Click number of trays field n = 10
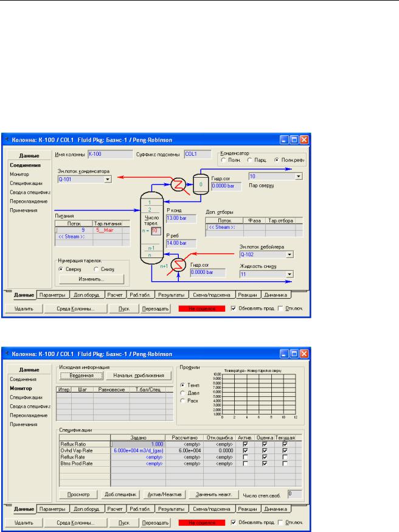The image size is (399, 532). click(x=156, y=231)
